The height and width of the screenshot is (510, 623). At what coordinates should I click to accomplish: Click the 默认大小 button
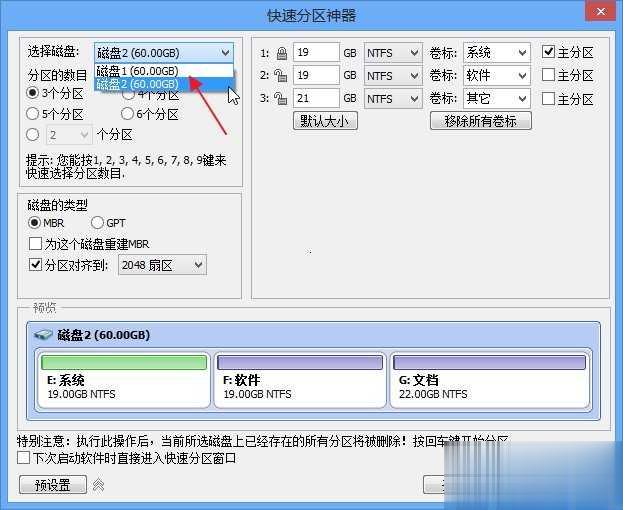pyautogui.click(x=325, y=121)
